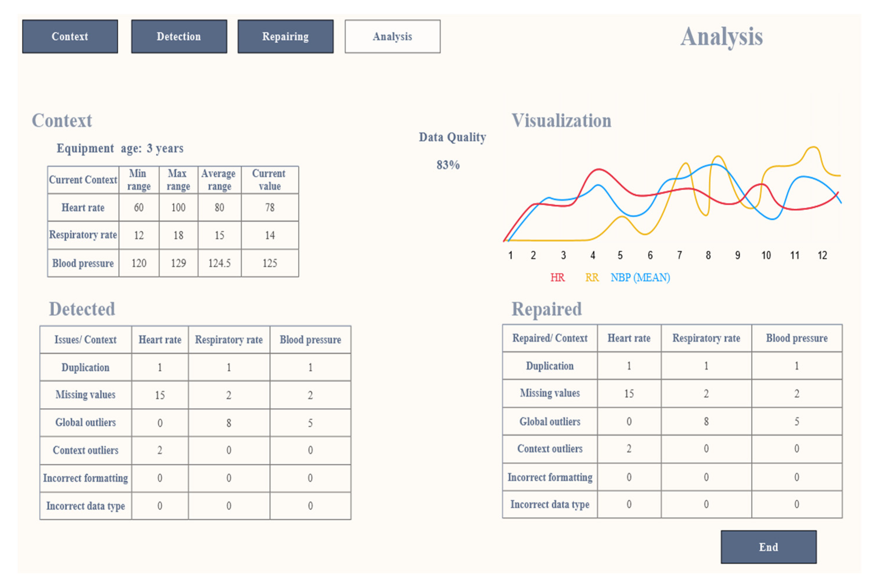Click x-axis marker 6 on the chart
This screenshot has width=871, height=588.
650,255
